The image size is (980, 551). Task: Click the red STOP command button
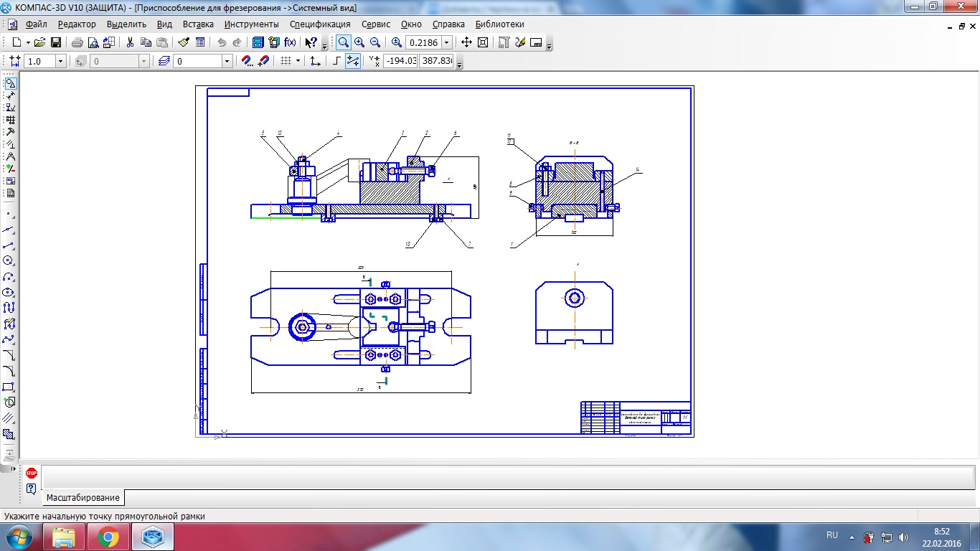point(31,474)
